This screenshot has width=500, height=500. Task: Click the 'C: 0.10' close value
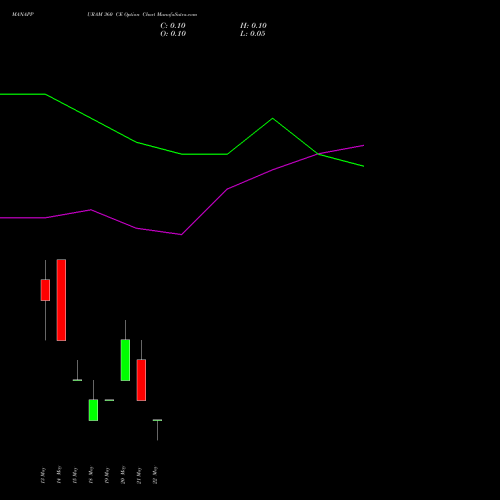click(x=173, y=26)
